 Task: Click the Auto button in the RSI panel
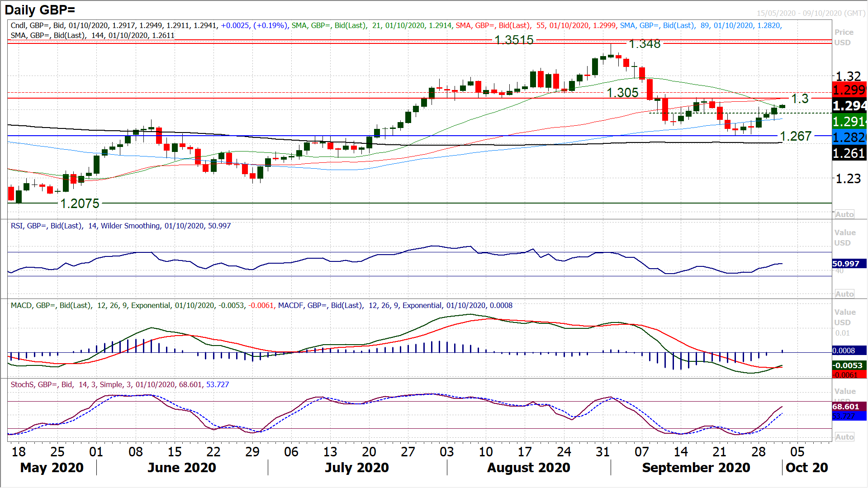844,294
